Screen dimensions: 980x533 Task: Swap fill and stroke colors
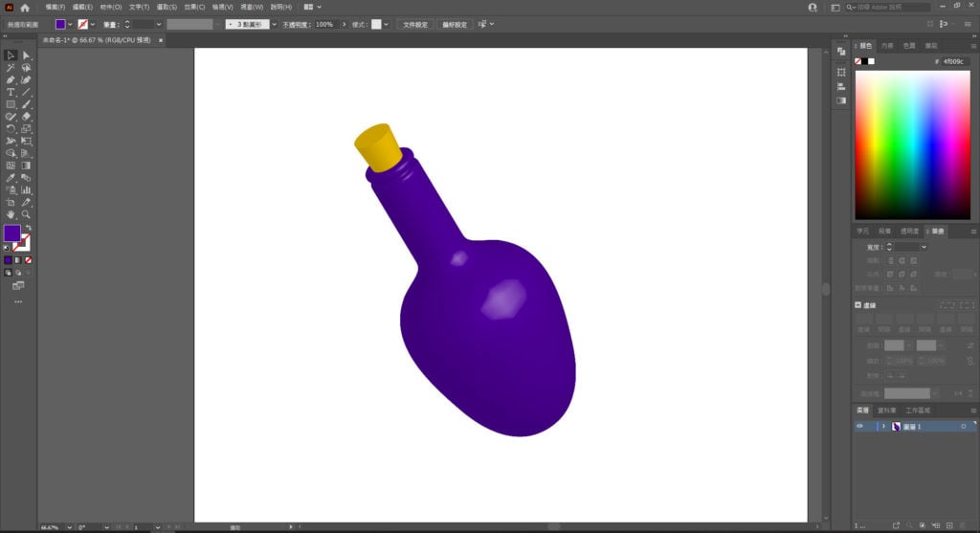[28, 228]
